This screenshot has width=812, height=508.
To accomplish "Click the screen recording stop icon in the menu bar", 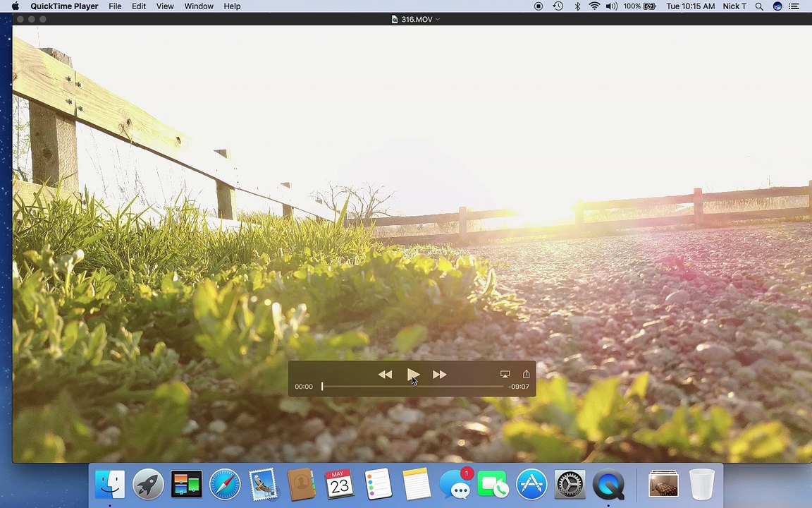I will point(539,6).
